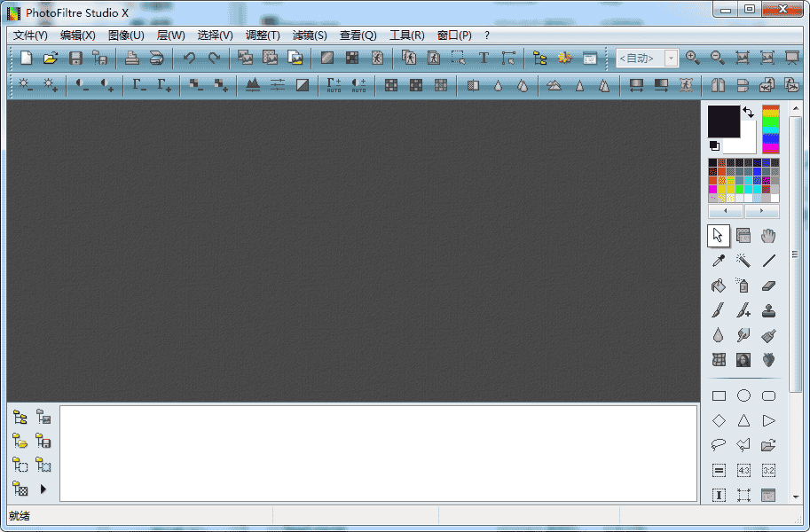Pick a color with the Eyedropper tool
Screen dimensions: 810x532
[720, 260]
